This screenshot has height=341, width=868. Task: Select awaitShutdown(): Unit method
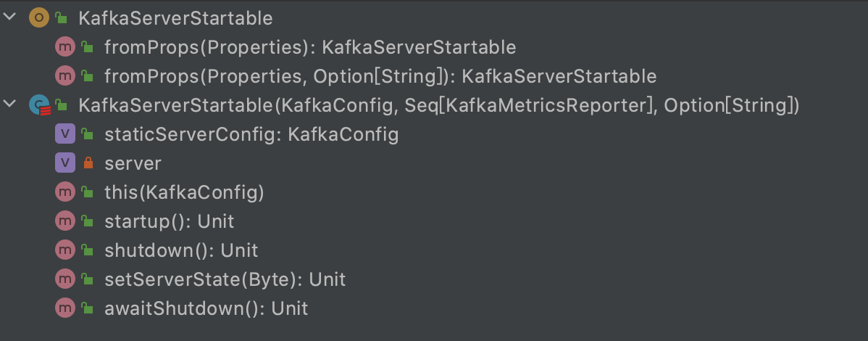coord(206,308)
